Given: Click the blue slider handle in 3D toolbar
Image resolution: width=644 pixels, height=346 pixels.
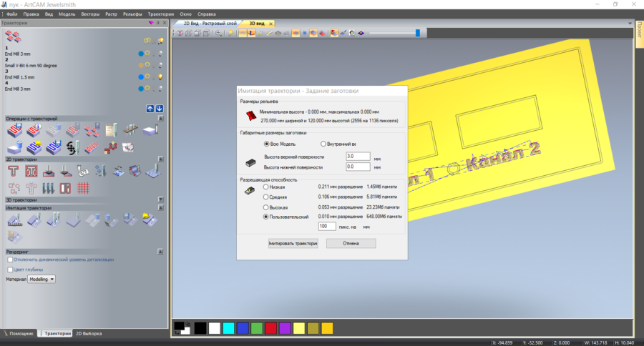Looking at the screenshot, I should tap(418, 33).
